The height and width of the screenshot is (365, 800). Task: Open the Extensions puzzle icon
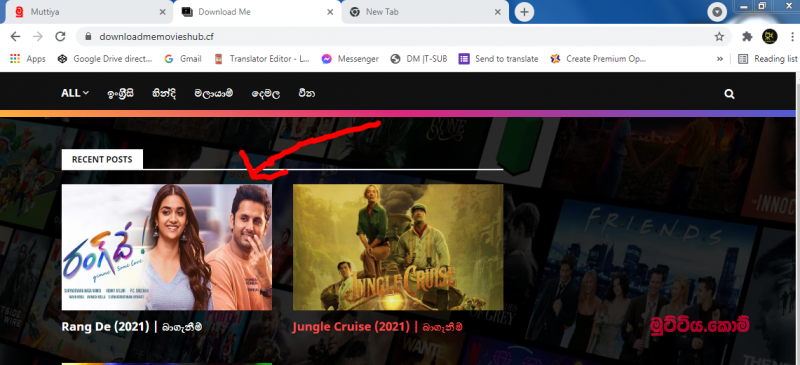[x=747, y=37]
